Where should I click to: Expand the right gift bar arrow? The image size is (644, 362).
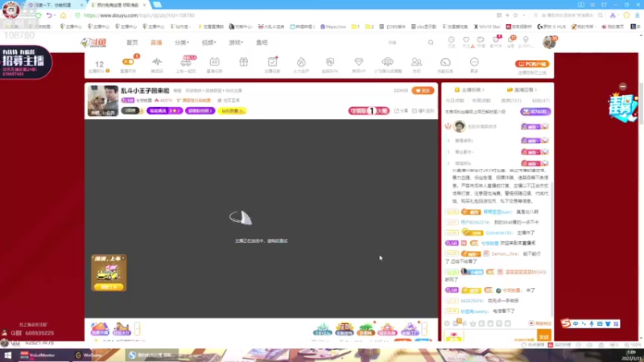(x=424, y=329)
